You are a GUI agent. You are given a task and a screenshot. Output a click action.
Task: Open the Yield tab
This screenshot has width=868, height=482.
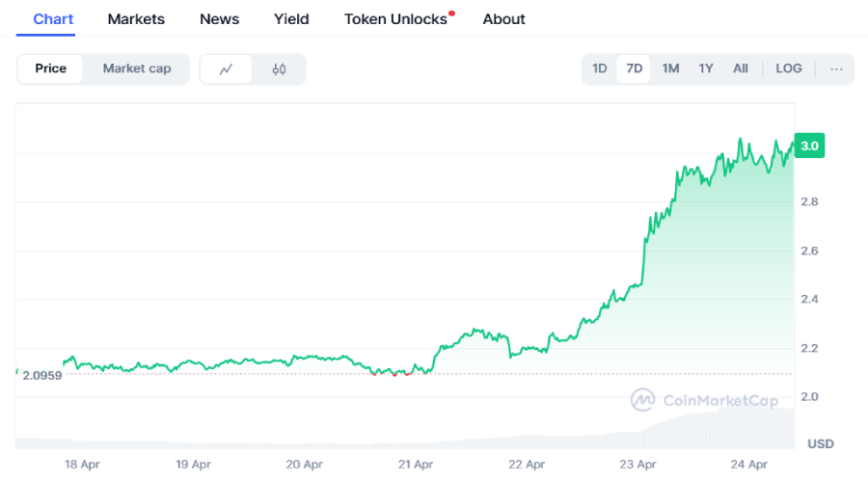coord(291,19)
